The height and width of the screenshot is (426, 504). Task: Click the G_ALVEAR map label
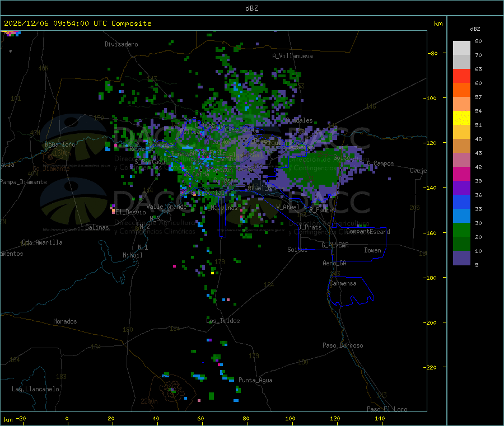click(x=335, y=245)
